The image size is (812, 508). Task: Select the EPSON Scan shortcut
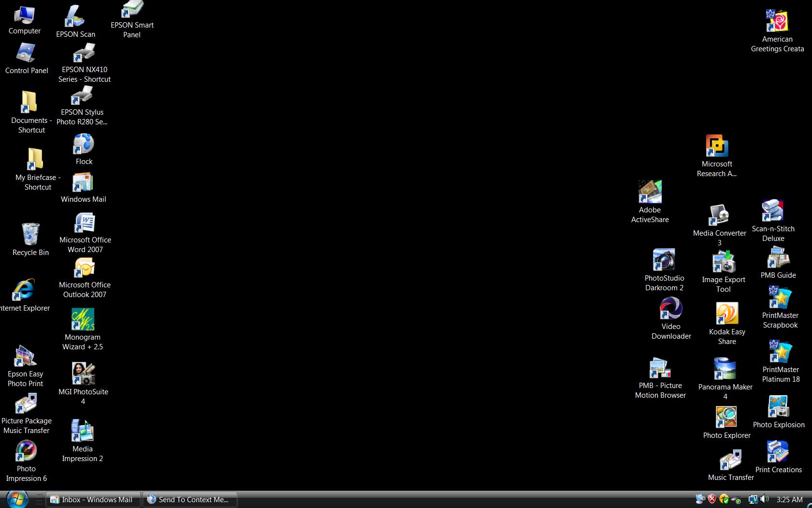point(75,17)
